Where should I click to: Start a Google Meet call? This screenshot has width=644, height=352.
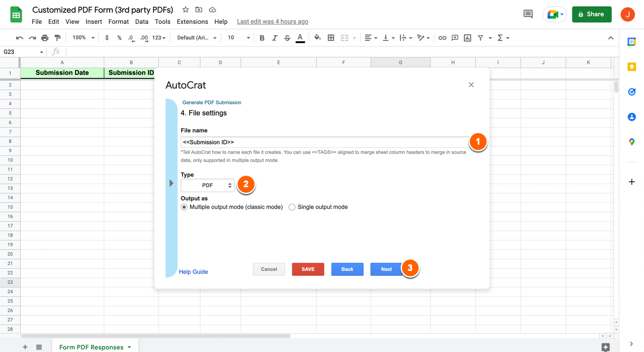[x=555, y=14]
